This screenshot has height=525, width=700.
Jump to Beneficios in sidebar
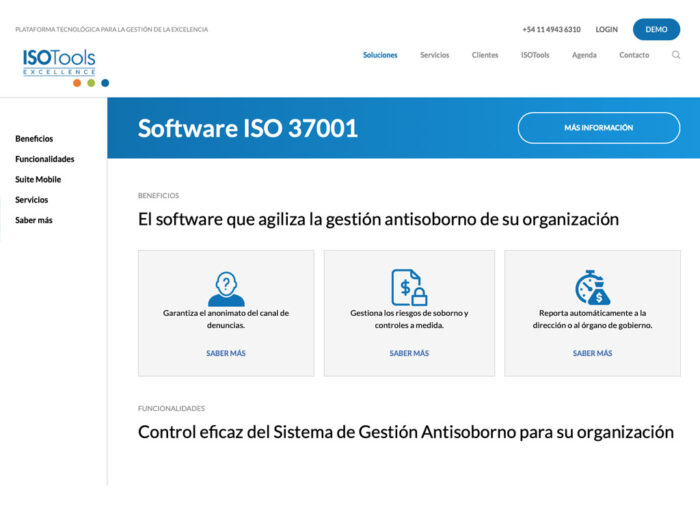point(34,139)
